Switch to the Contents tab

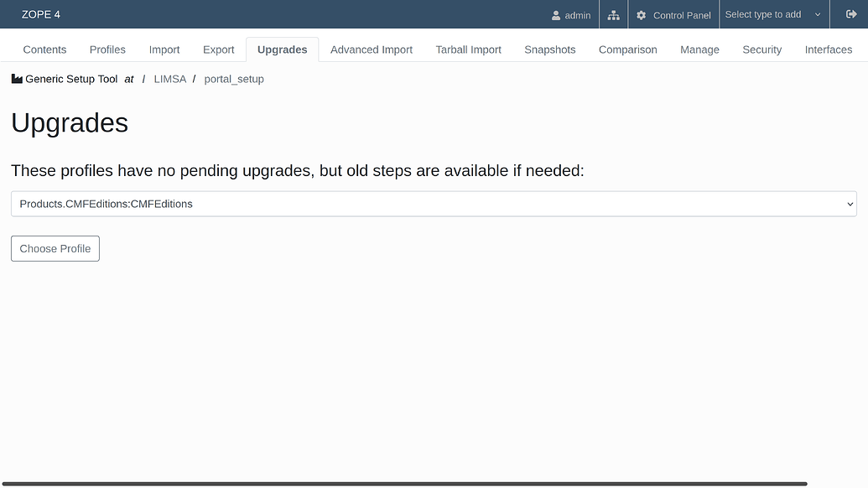[x=44, y=49]
